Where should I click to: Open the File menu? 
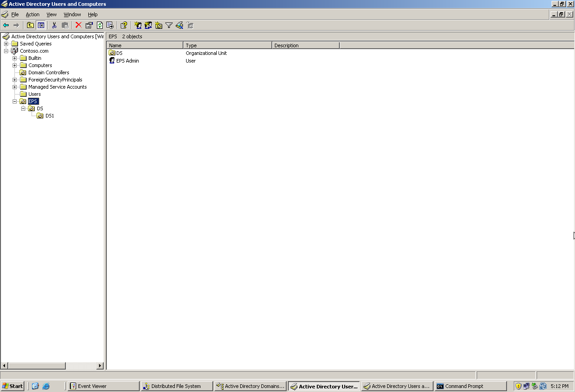(15, 14)
